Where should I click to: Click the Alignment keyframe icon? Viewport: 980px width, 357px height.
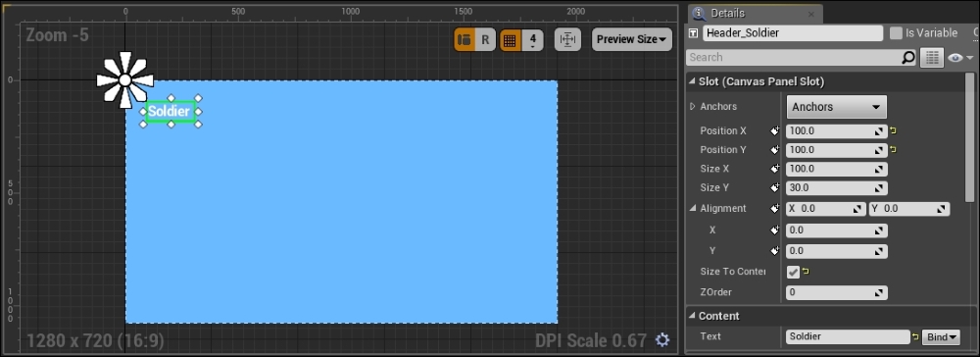point(774,209)
